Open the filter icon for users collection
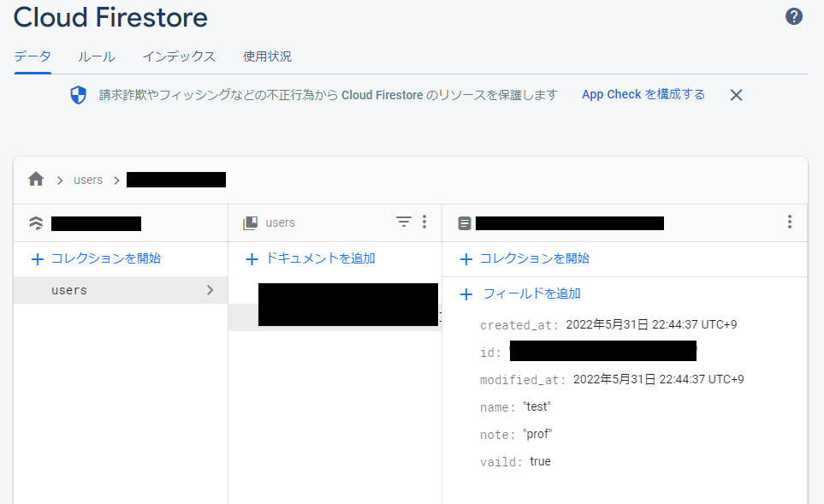This screenshot has height=504, width=824. coord(404,222)
